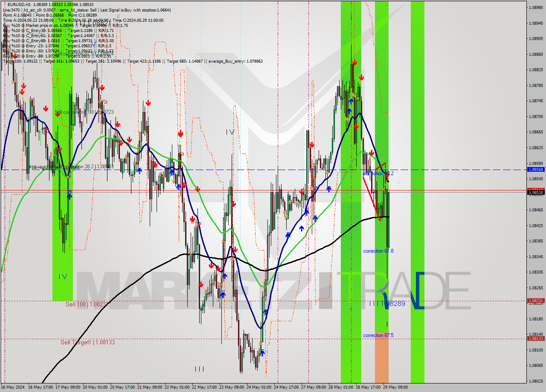Click '16 May 2024' on the time axis
546x392 pixels.
click(13, 387)
